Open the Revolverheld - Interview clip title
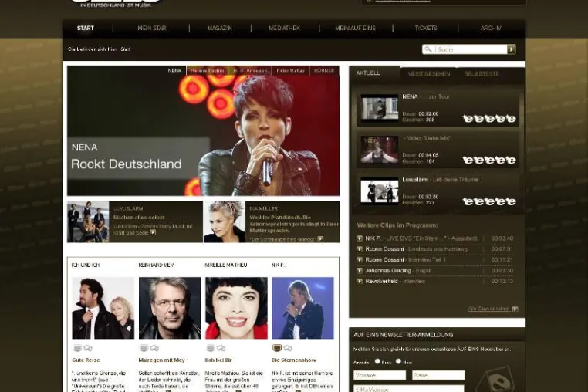Image resolution: width=588 pixels, height=392 pixels. [x=395, y=281]
